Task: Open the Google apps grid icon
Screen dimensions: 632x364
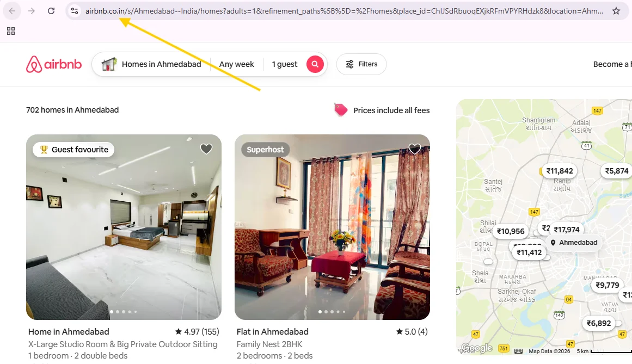Action: (x=11, y=31)
